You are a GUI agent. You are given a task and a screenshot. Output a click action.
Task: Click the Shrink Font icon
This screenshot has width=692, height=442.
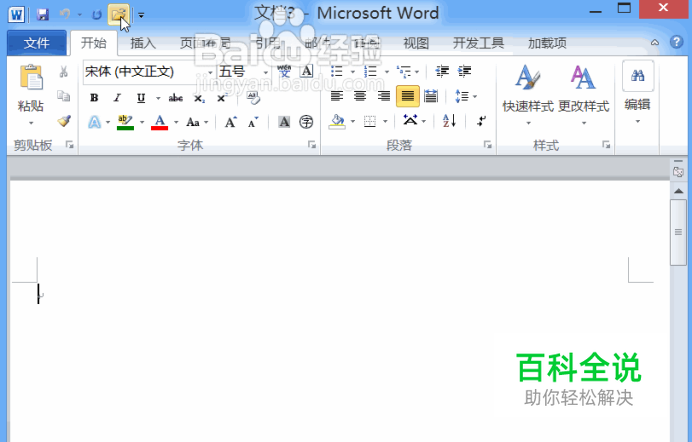point(253,122)
